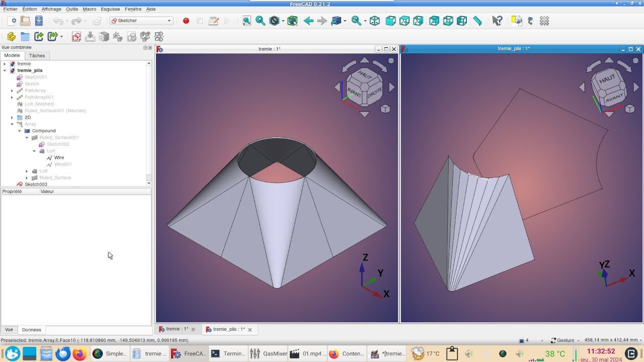Click the AVANT face of right navigation cube
This screenshot has width=644, height=362.
[x=614, y=100]
